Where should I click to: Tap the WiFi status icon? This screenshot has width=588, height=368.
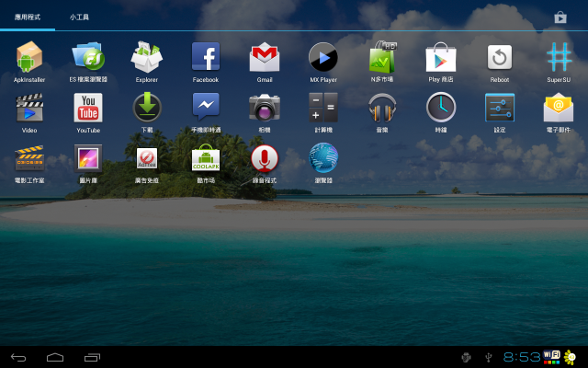click(551, 357)
